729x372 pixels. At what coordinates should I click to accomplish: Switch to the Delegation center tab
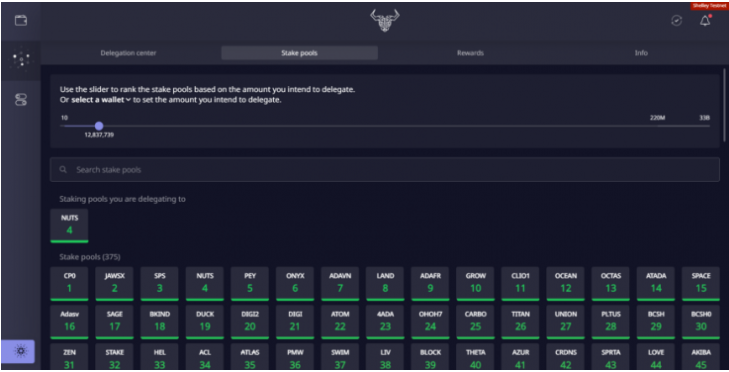128,53
